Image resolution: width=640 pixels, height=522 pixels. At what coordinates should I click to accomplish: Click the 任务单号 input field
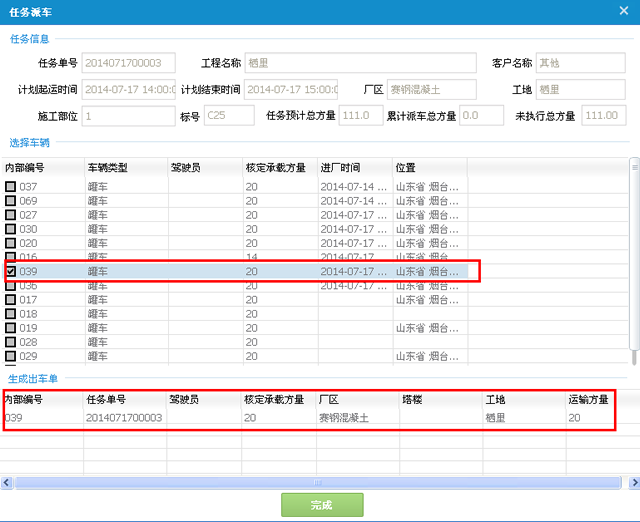(x=128, y=63)
